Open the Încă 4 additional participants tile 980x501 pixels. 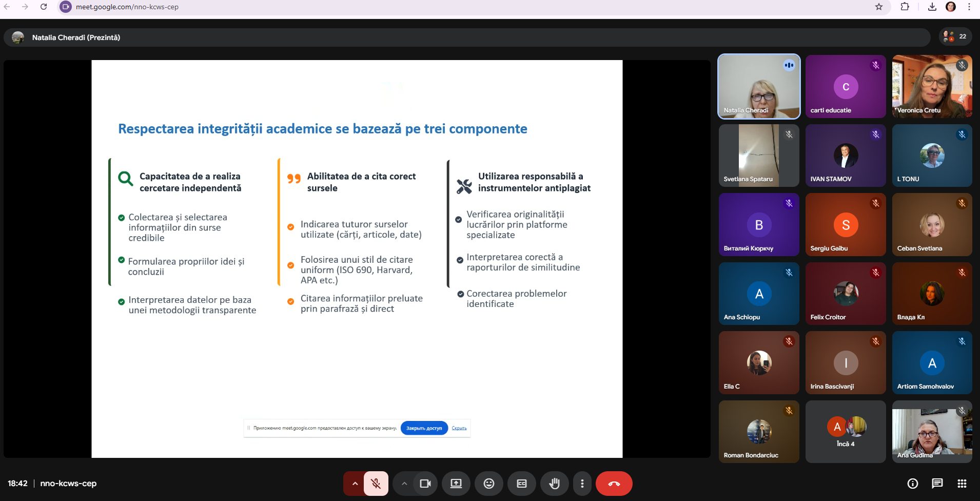tap(846, 432)
